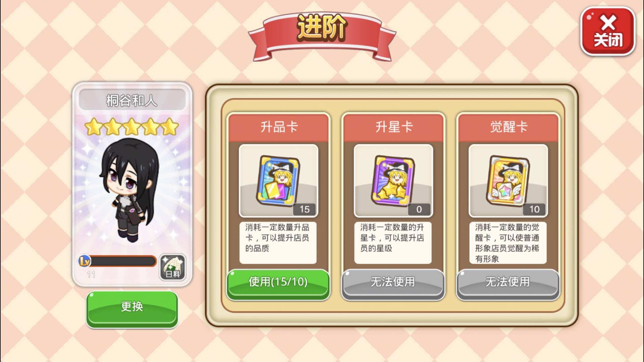Click the 觉醒卡 description text box
This screenshot has width=644, height=362.
(x=508, y=243)
